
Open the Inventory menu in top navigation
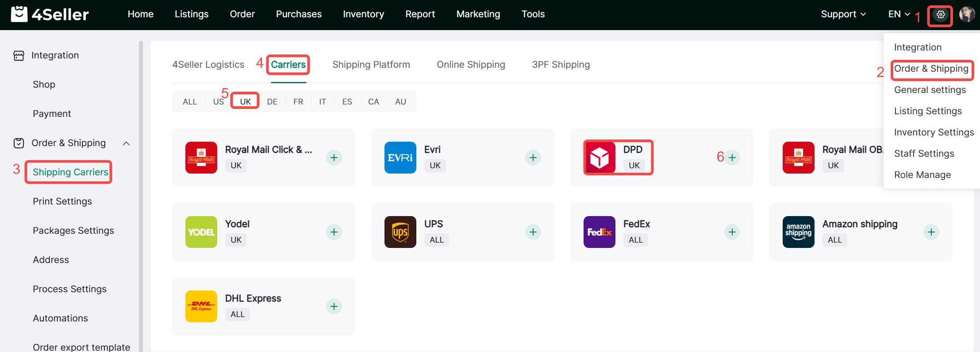(363, 14)
